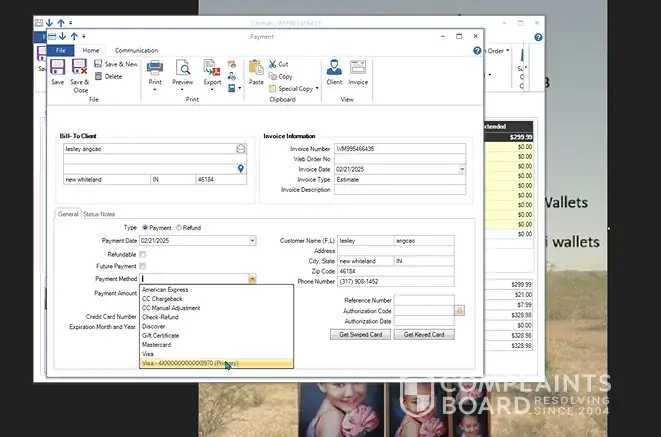Select the Refund radio button
Screen dimensions: 661x437
179,228
